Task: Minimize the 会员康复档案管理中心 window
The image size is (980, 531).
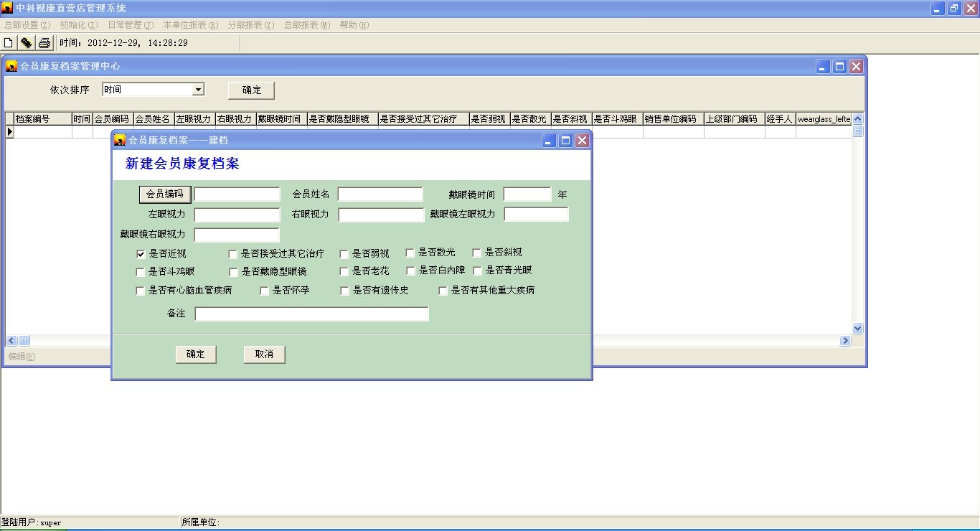Action: [x=823, y=67]
